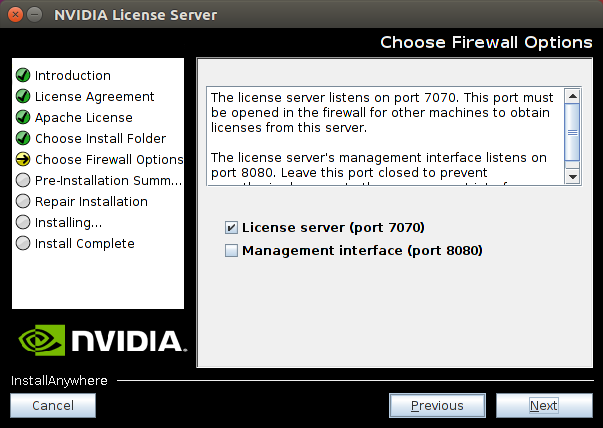Image resolution: width=603 pixels, height=428 pixels.
Task: Click the checkmark icon next to Apache License
Action: coord(23,118)
